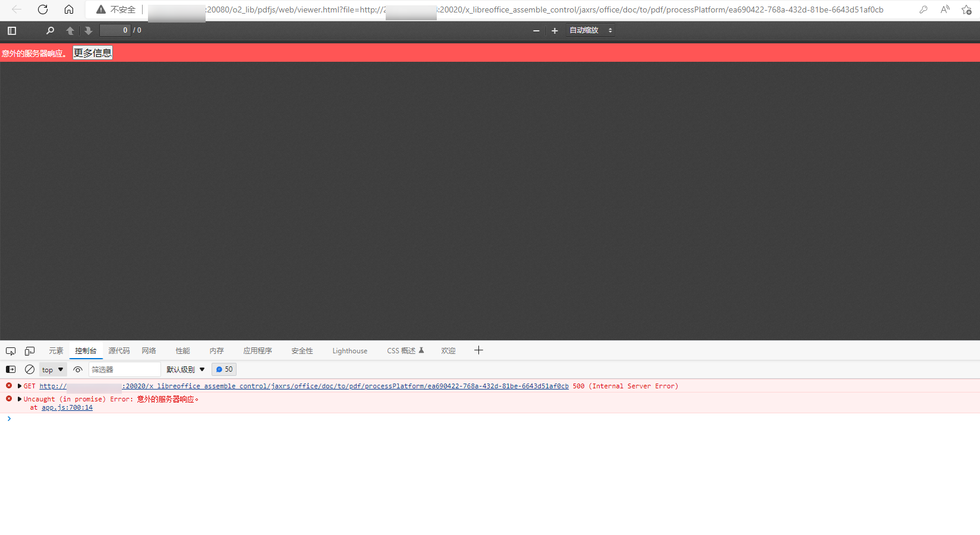Toggle the console sidebar panel
Screen dimensions: 980x535
pos(11,369)
